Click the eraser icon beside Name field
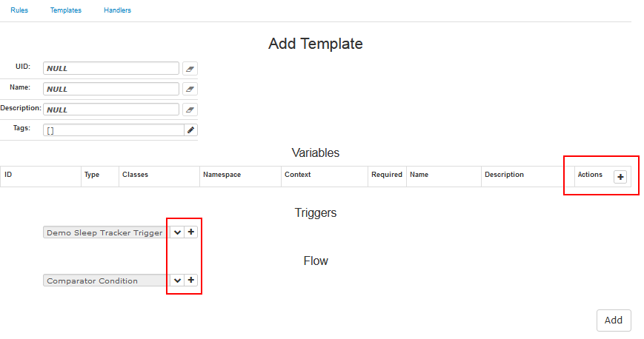 190,89
